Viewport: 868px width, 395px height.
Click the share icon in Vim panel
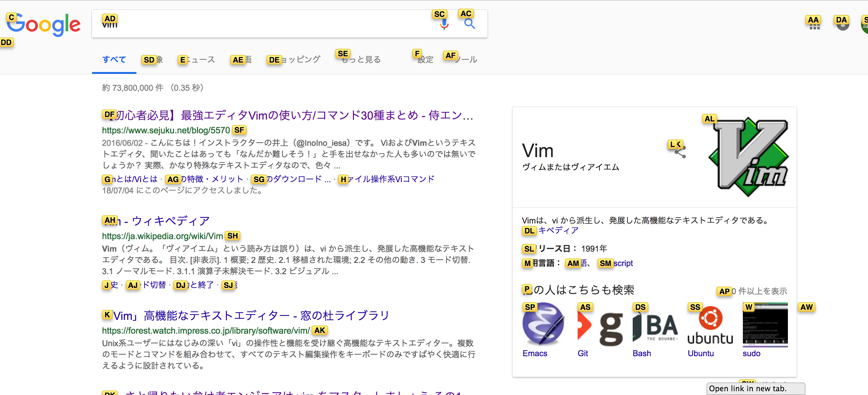tap(680, 153)
